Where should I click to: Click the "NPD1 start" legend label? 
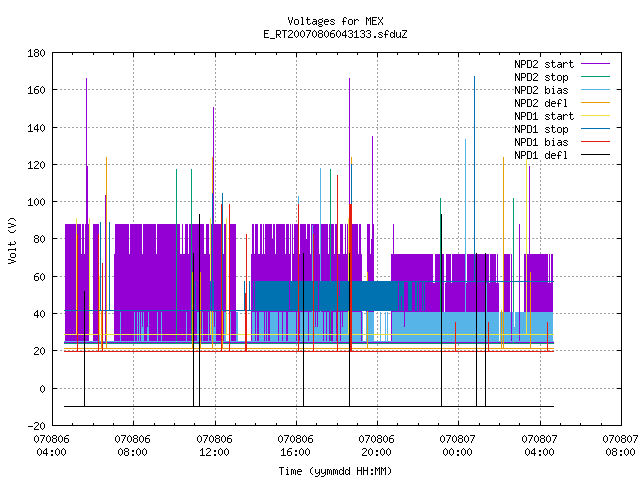click(544, 116)
